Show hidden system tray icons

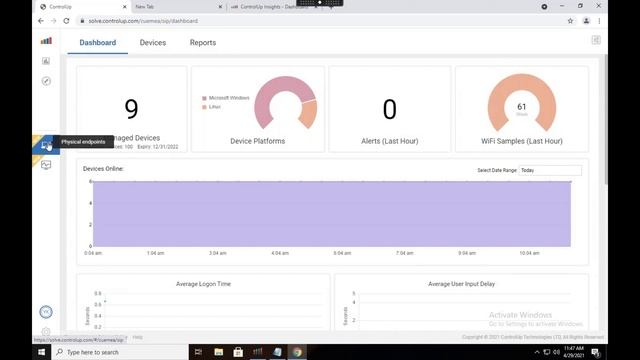point(537,352)
